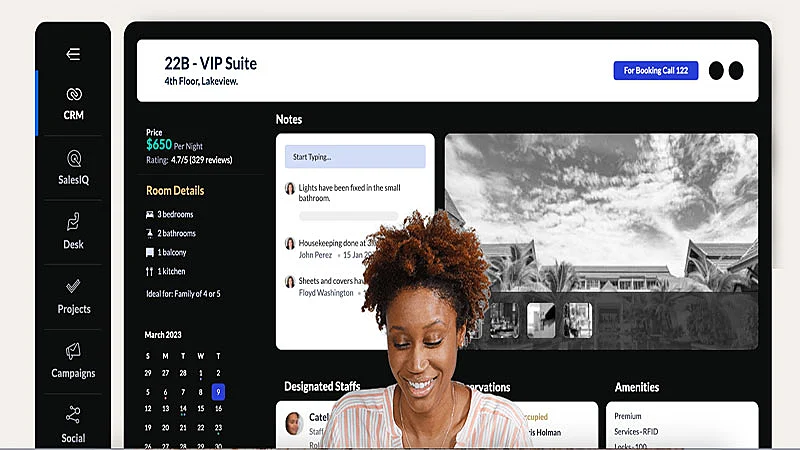This screenshot has width=800, height=450.
Task: Select date 19 in the March calendar
Action: point(148,428)
